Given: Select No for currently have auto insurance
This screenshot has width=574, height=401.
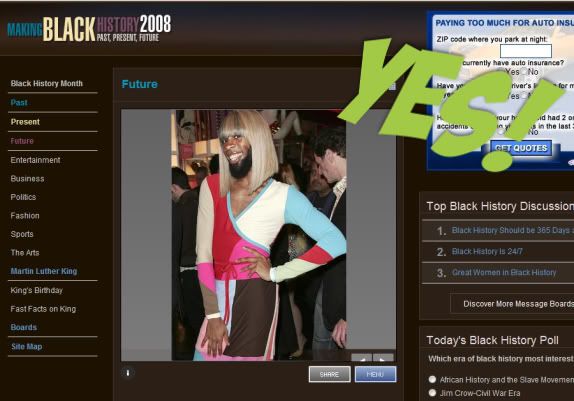Looking at the screenshot, I should tap(524, 72).
